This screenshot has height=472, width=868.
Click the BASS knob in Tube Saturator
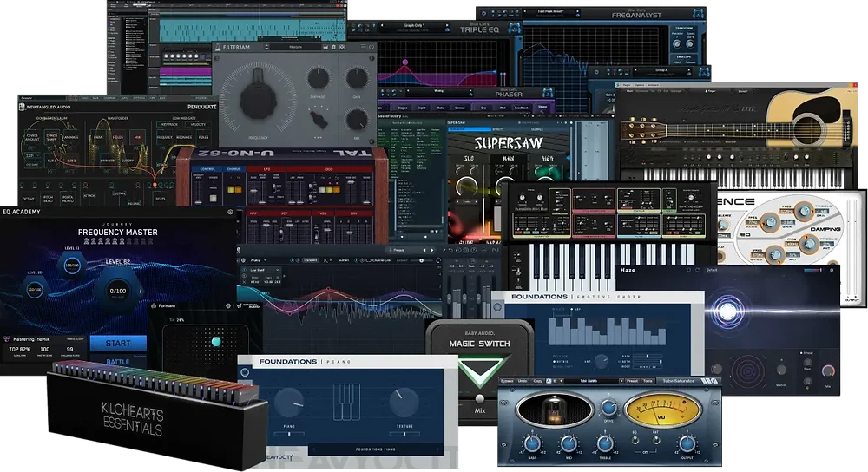point(532,443)
